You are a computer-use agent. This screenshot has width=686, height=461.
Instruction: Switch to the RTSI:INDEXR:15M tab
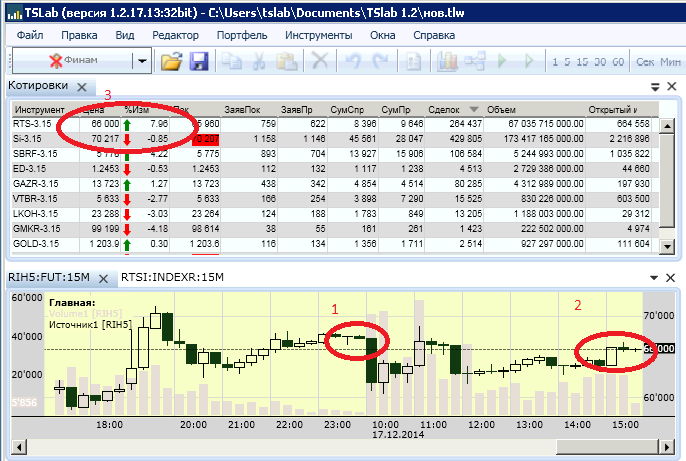172,277
